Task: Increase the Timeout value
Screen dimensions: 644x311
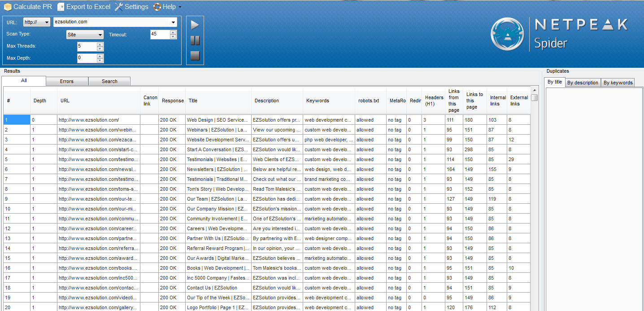Action: coord(173,32)
